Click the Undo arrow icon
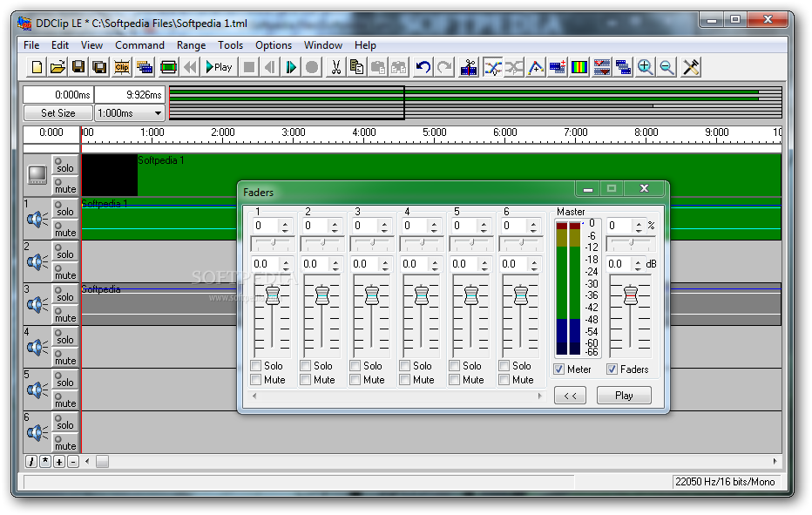Viewport: 812px width, 515px height. [x=423, y=67]
